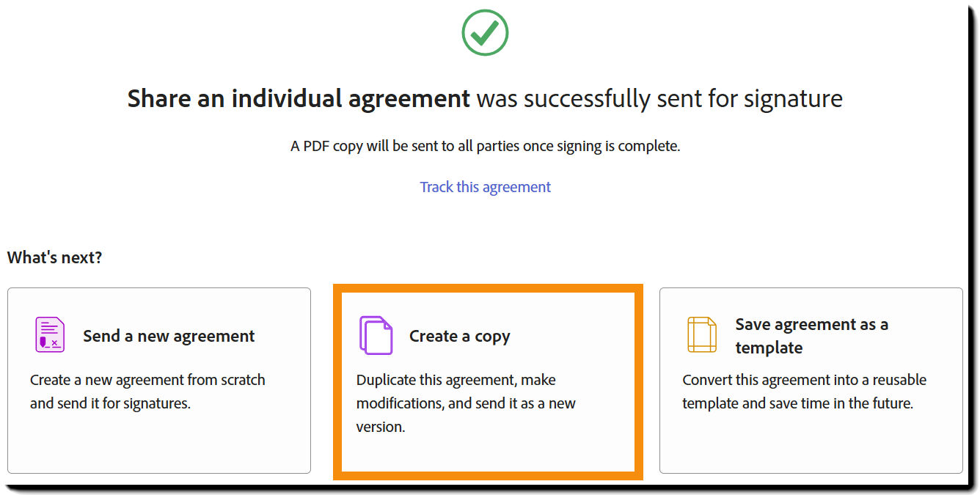
Task: Click the signature mark inside the purple document icon
Action: pyautogui.click(x=48, y=341)
